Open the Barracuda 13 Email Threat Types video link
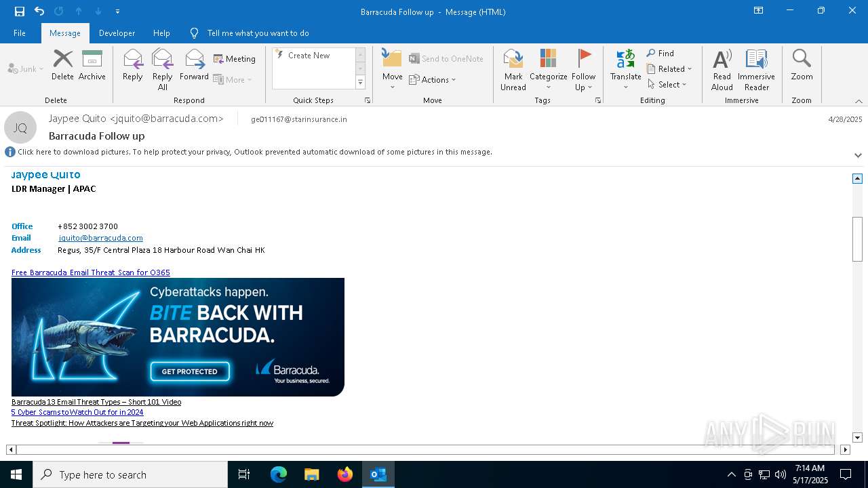This screenshot has width=868, height=488. [96, 402]
